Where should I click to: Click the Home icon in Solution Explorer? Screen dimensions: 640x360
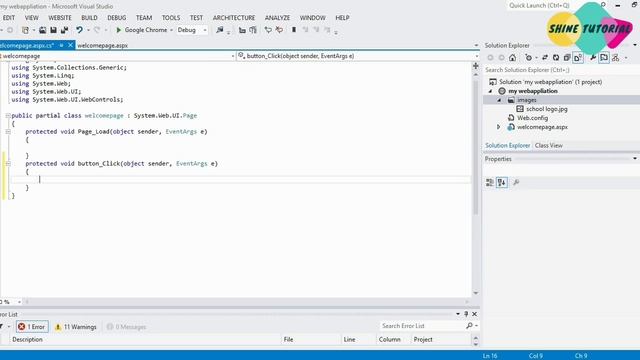pos(513,58)
